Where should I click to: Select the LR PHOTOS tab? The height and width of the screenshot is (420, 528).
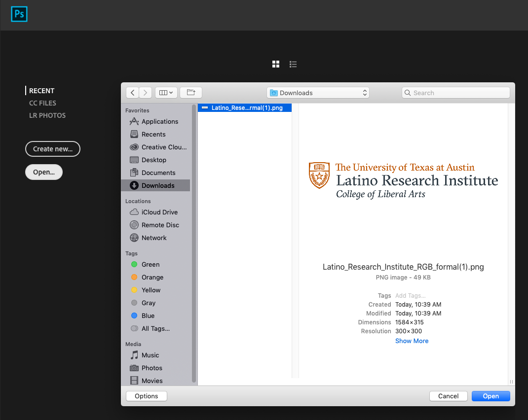(47, 115)
